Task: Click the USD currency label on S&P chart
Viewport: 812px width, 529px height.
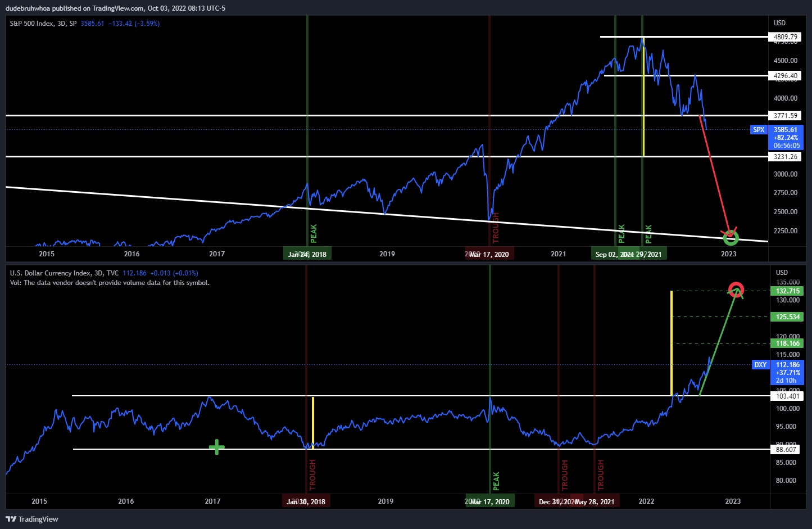Action: coord(779,23)
